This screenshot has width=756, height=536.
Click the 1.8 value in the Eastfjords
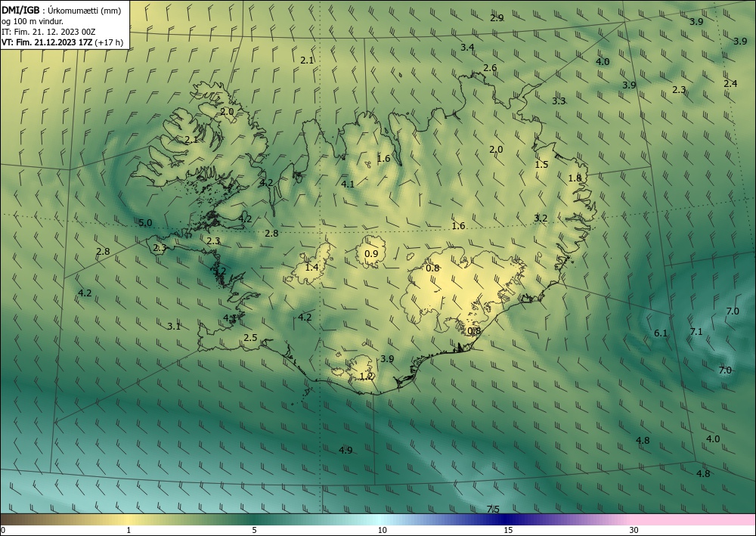tap(575, 178)
